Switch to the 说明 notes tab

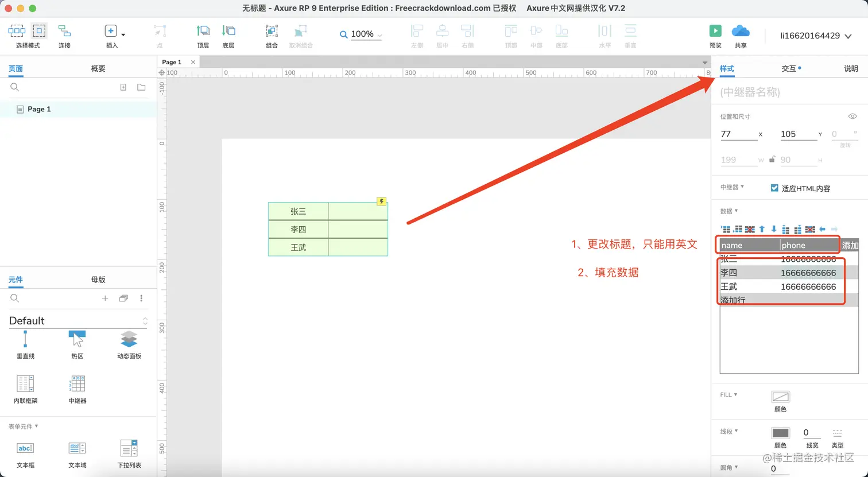point(851,68)
